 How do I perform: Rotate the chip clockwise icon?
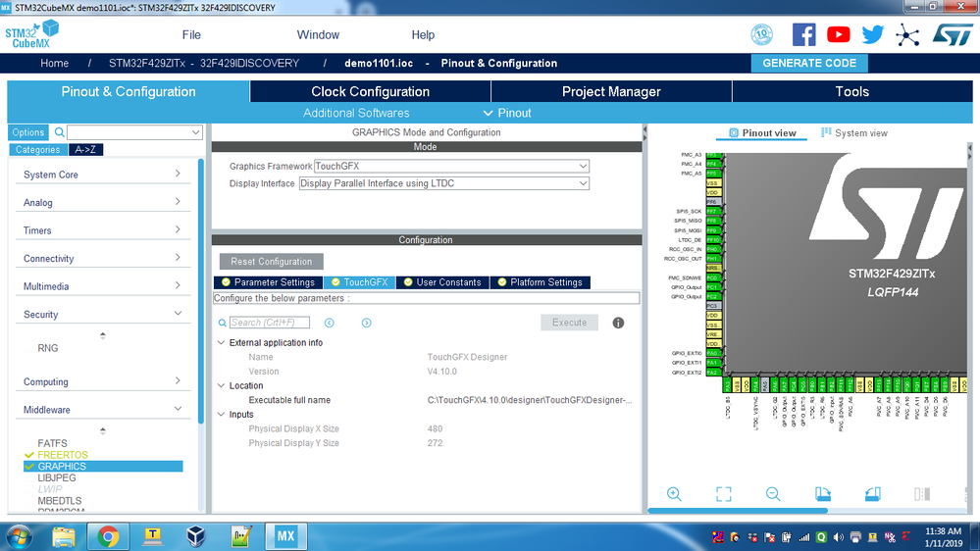823,494
